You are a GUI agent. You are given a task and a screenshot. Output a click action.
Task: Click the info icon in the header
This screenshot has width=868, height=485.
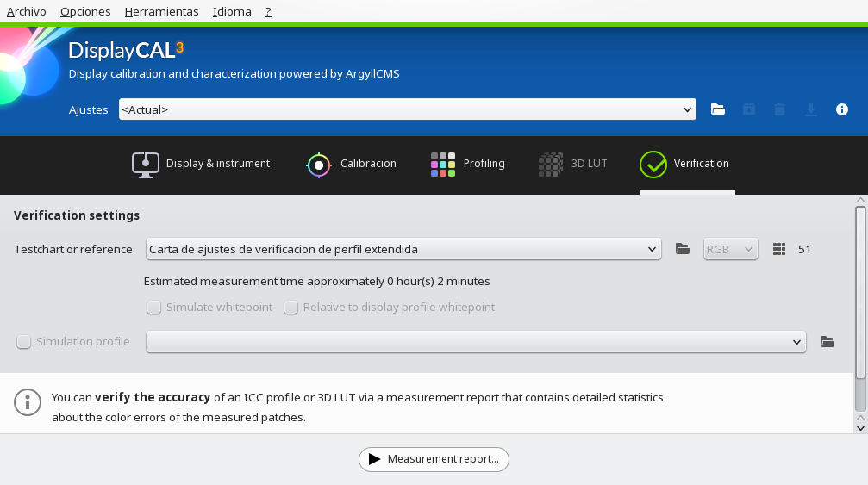coord(842,109)
